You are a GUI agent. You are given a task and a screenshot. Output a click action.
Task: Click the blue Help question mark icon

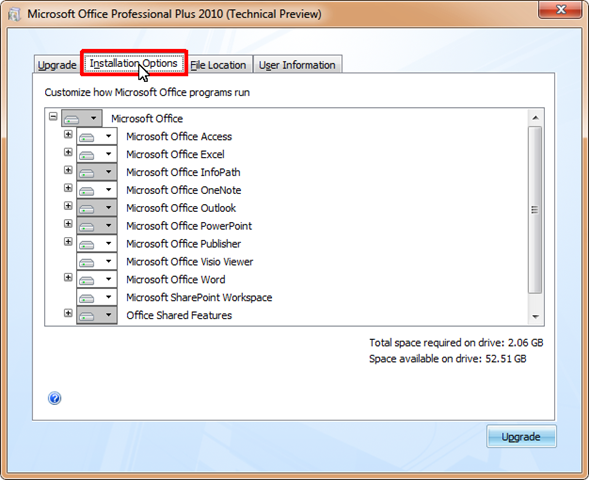54,398
